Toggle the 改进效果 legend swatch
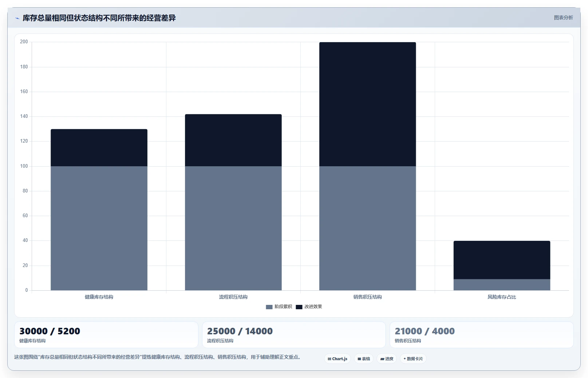The width and height of the screenshot is (588, 378). pos(299,307)
